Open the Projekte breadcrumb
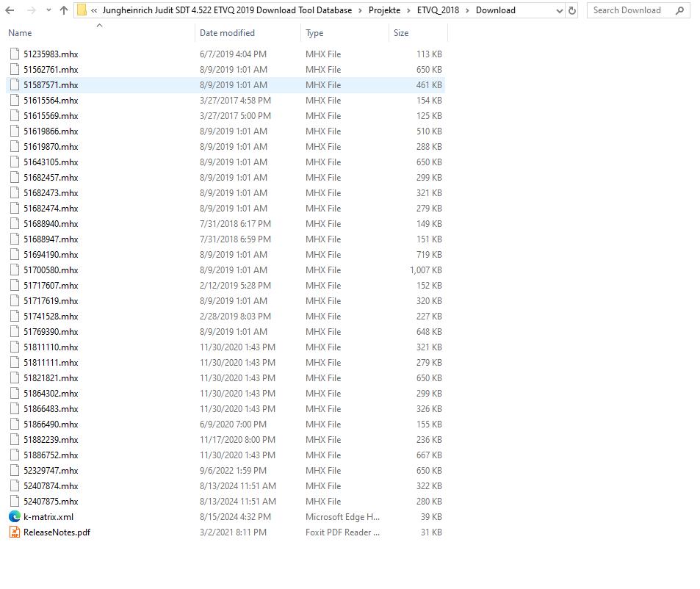The image size is (700, 589). point(384,10)
